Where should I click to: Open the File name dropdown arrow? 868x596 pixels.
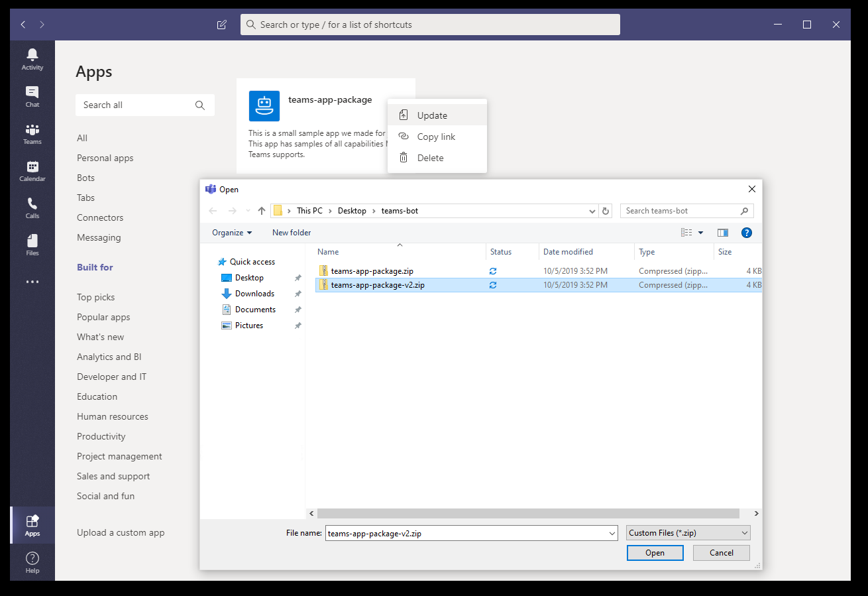(x=612, y=533)
